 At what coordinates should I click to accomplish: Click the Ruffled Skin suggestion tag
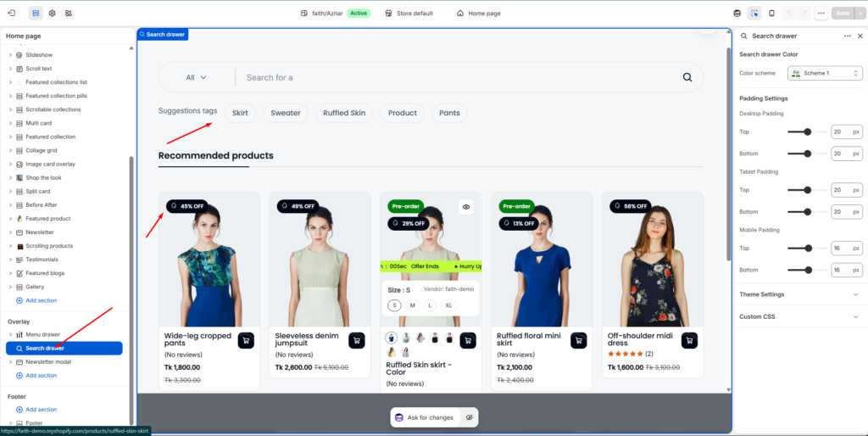(x=344, y=113)
